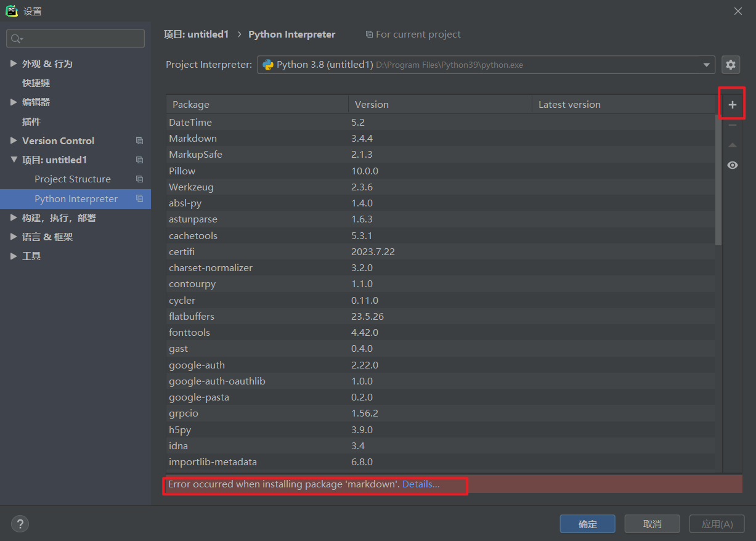Click the For current project label
The height and width of the screenshot is (541, 756).
point(418,35)
